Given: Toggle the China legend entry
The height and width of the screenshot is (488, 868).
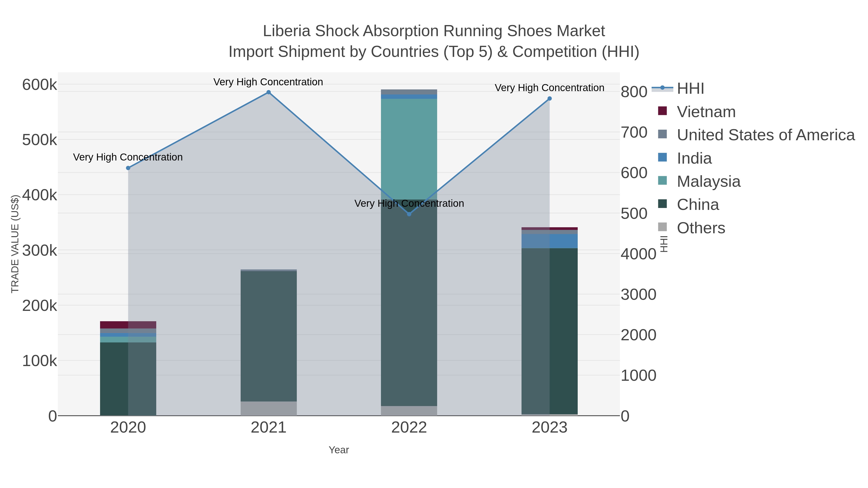Looking at the screenshot, I should [x=688, y=205].
